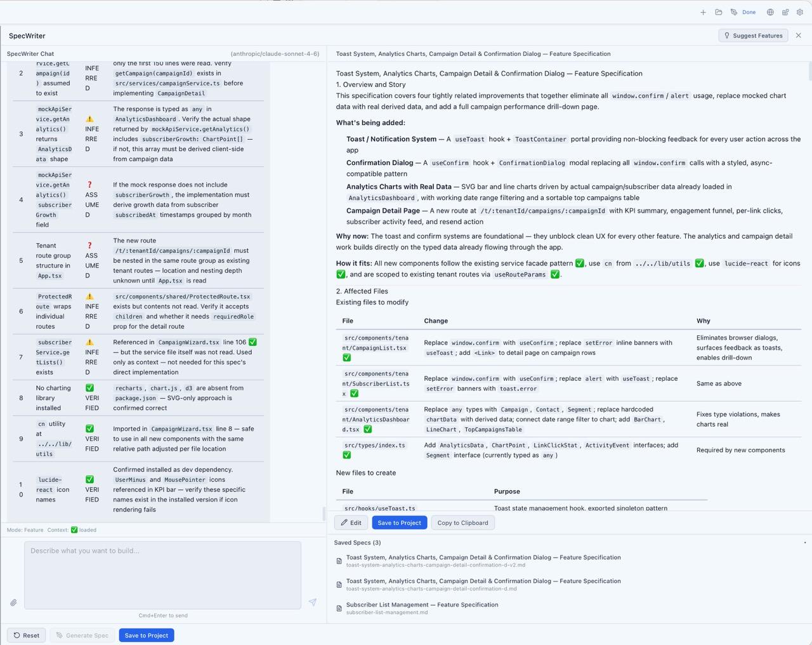Click warning icon in row 7 subscriberService
This screenshot has width=812, height=645.
89,342
